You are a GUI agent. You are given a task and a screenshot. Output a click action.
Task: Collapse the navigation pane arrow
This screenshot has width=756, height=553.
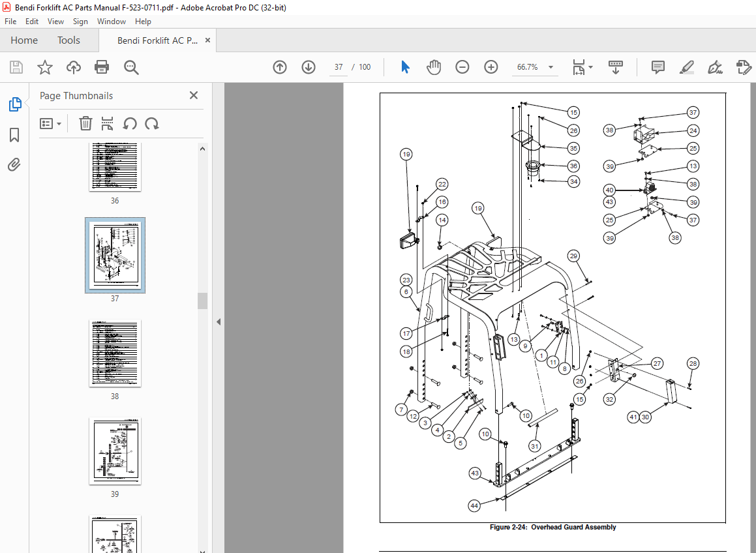coord(219,321)
